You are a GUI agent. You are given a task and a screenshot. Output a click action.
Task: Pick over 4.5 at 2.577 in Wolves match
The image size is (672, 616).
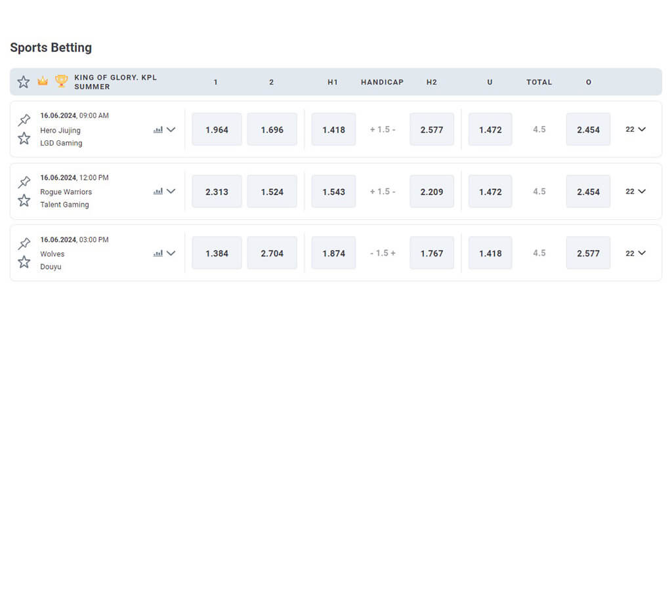(x=588, y=253)
